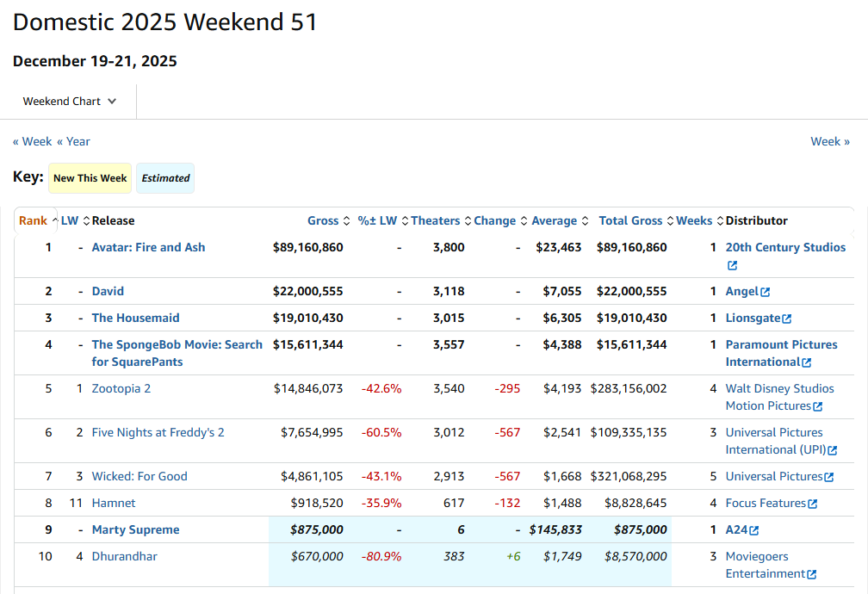The image size is (868, 594).
Task: Click external link icon beside Lionsgate
Action: (x=786, y=319)
